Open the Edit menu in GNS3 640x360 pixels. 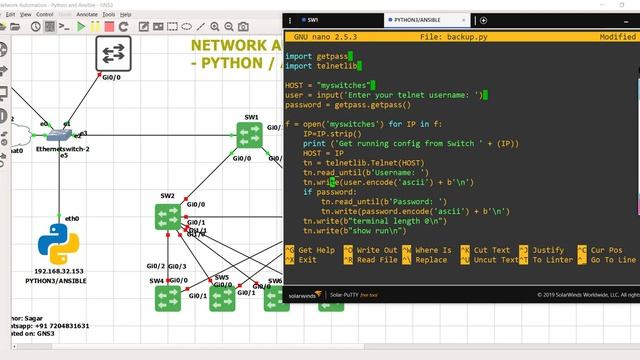[10, 14]
